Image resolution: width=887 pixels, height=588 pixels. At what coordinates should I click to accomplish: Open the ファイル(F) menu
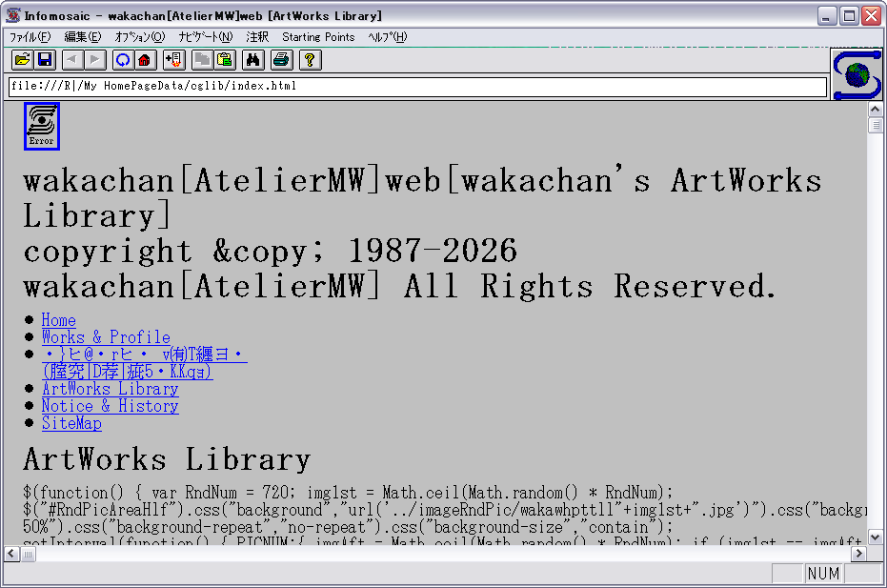coord(30,37)
